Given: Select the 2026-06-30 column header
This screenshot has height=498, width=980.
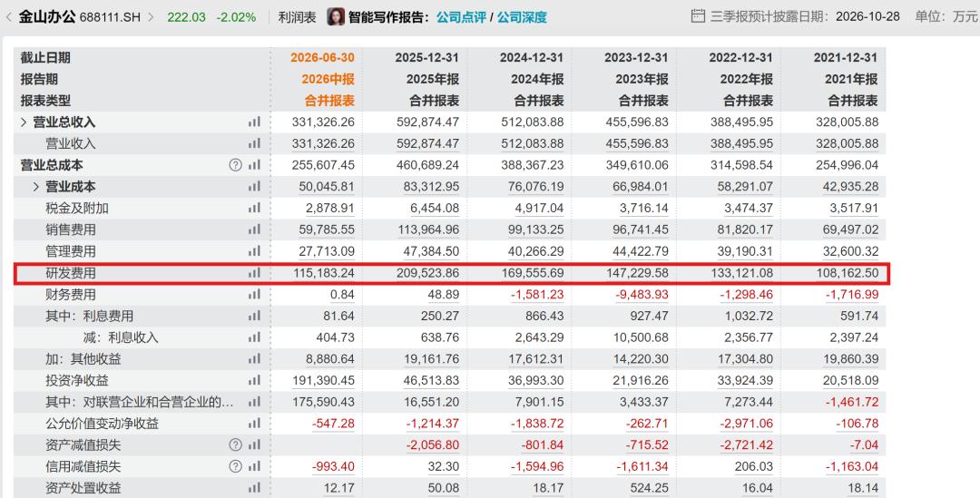Looking at the screenshot, I should coord(322,57).
